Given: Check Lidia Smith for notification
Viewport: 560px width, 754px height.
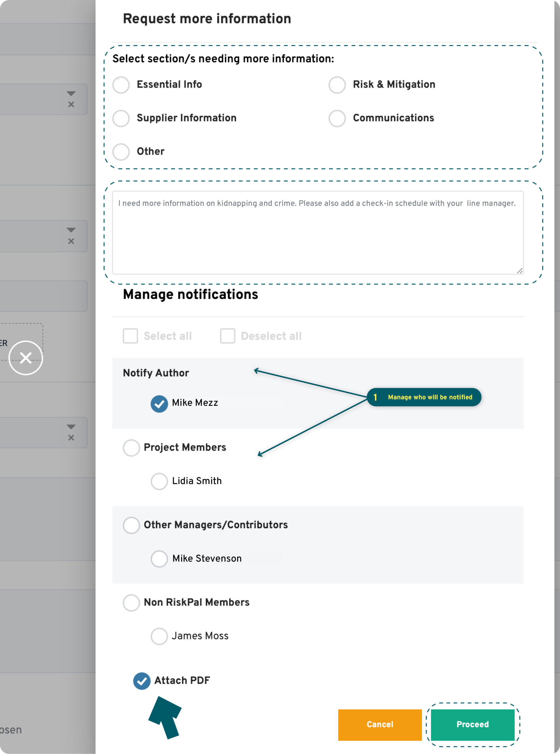Looking at the screenshot, I should [159, 481].
